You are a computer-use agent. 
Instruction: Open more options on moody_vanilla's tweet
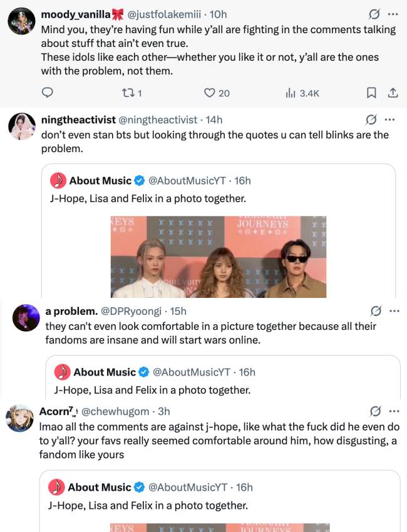pos(393,14)
